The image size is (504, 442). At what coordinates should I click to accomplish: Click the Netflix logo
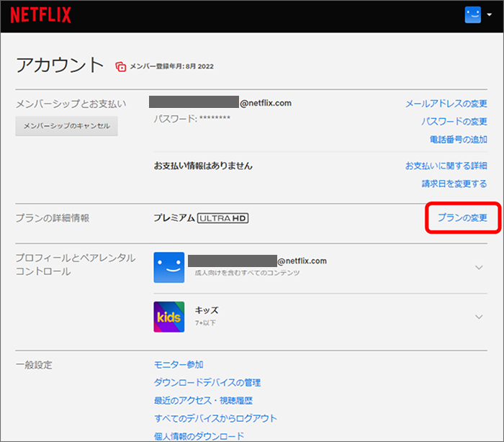coord(40,15)
